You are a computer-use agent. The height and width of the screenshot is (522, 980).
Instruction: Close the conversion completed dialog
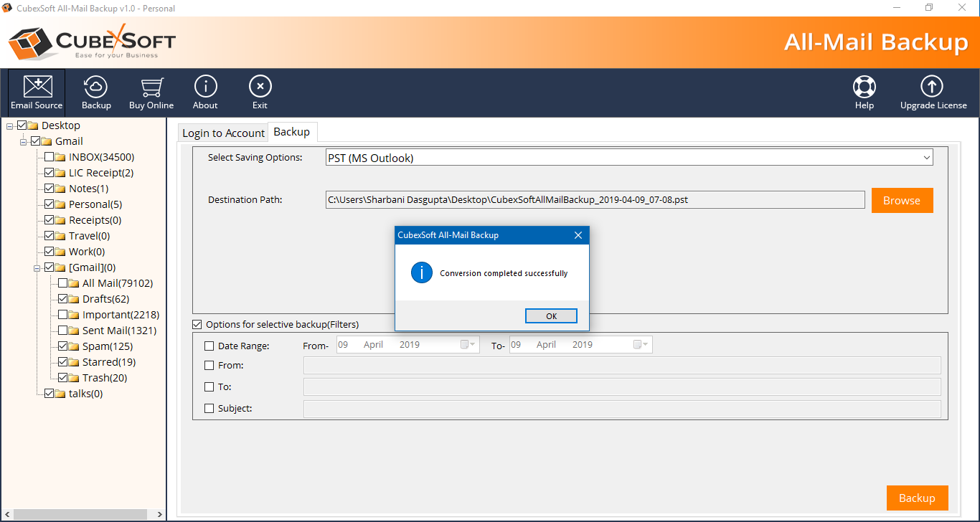(x=578, y=235)
